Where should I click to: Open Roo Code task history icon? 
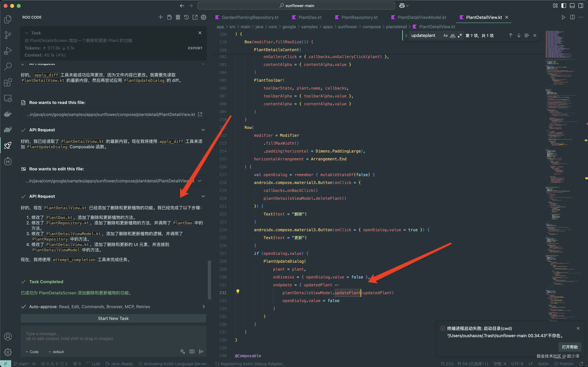point(186,17)
